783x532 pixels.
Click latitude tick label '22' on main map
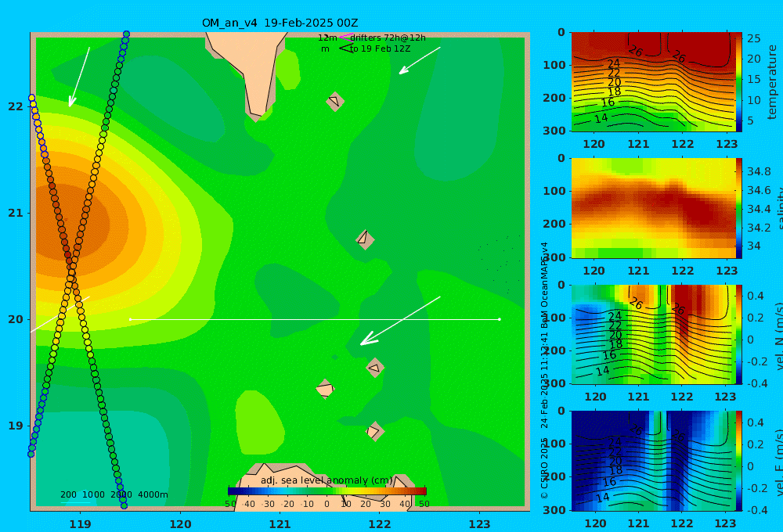16,106
